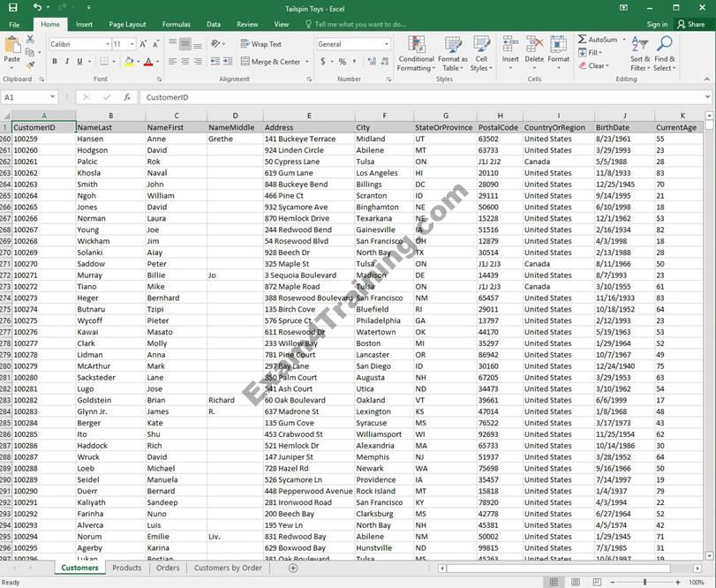716x588 pixels.
Task: Switch to the Orders sheet tab
Action: coord(168,568)
